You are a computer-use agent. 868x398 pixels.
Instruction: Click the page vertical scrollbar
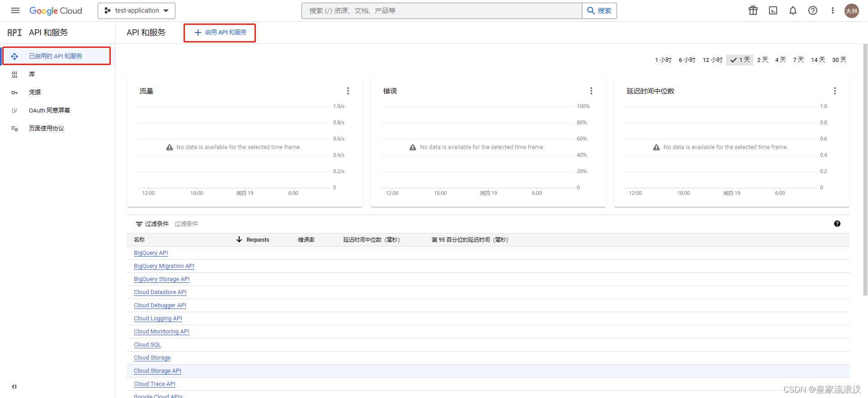click(x=865, y=170)
